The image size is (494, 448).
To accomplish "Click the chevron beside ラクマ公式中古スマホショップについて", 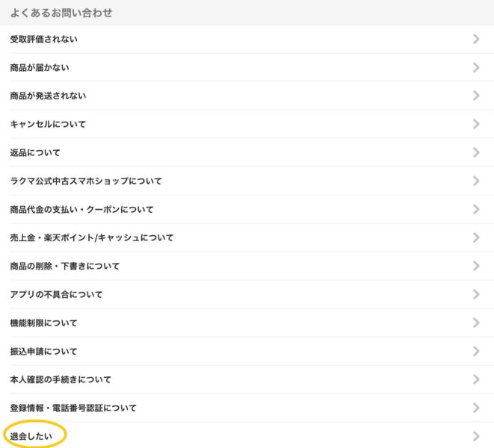I will pos(476,181).
